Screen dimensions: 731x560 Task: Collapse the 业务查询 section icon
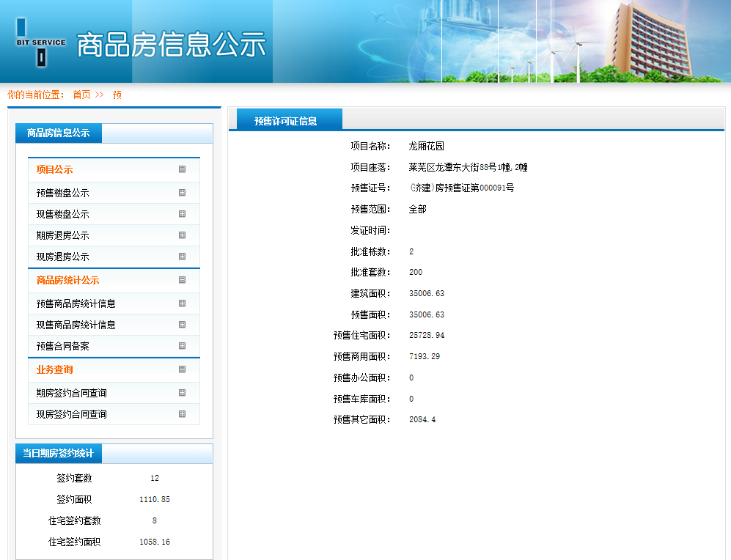(x=183, y=369)
